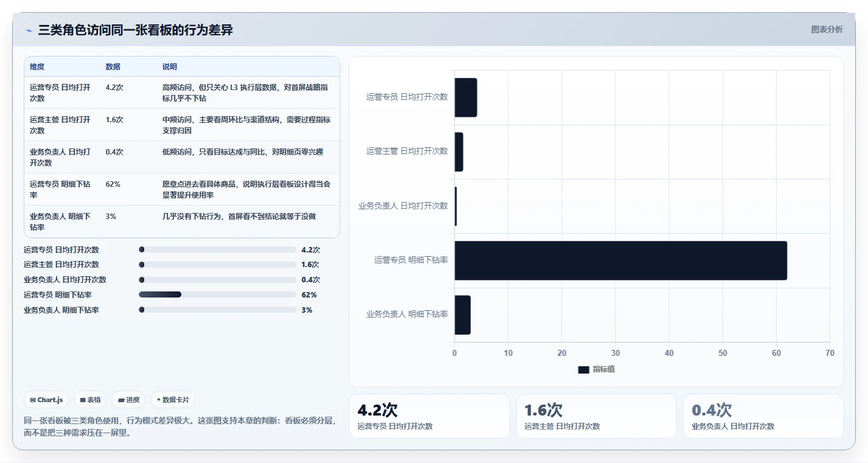Click the table description starting 低频访问
The image size is (868, 463).
pyautogui.click(x=243, y=151)
